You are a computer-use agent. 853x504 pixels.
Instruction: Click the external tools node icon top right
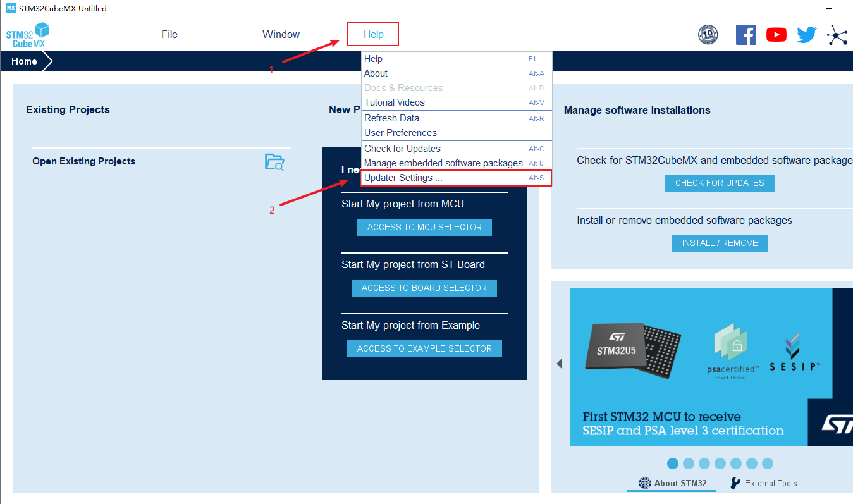pyautogui.click(x=838, y=35)
